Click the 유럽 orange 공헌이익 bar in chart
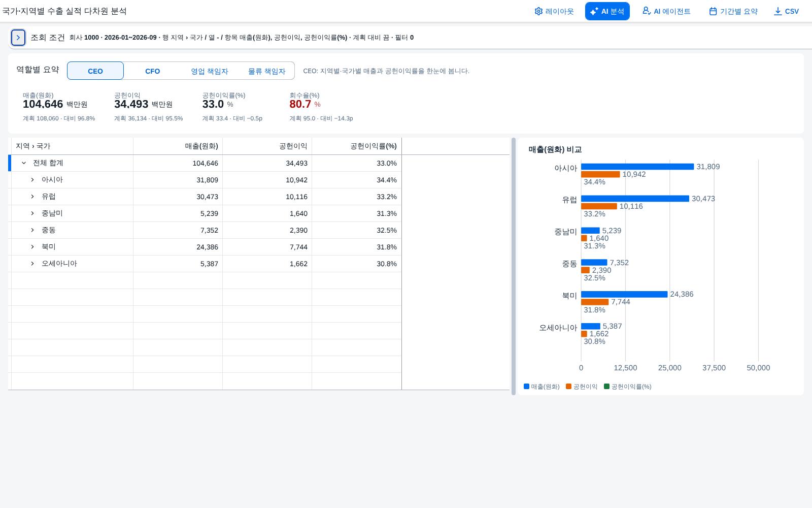This screenshot has width=812, height=508. click(599, 206)
